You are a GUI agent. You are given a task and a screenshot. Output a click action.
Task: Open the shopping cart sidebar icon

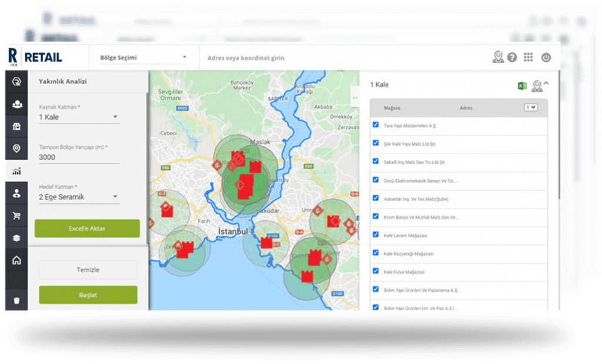(x=16, y=215)
